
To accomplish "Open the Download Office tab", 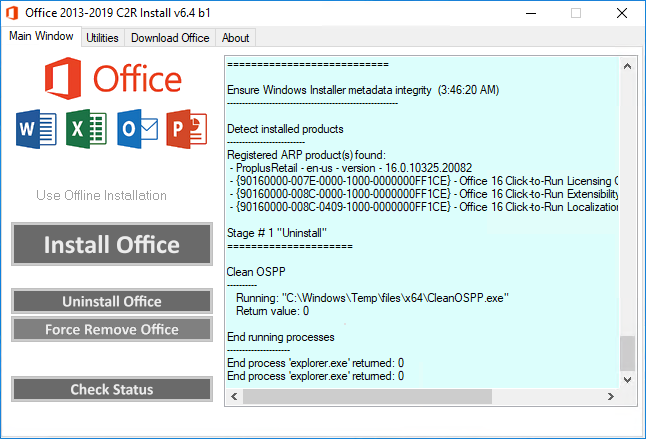I will [x=170, y=38].
